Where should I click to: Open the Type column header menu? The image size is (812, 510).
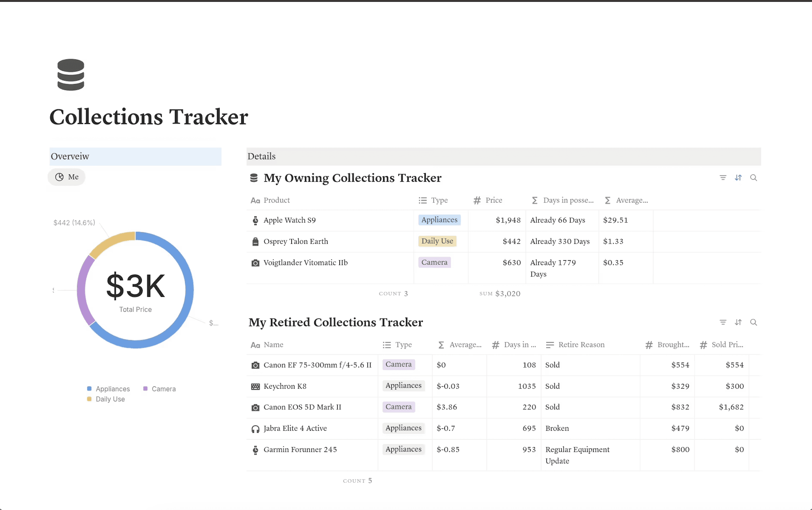pyautogui.click(x=439, y=200)
